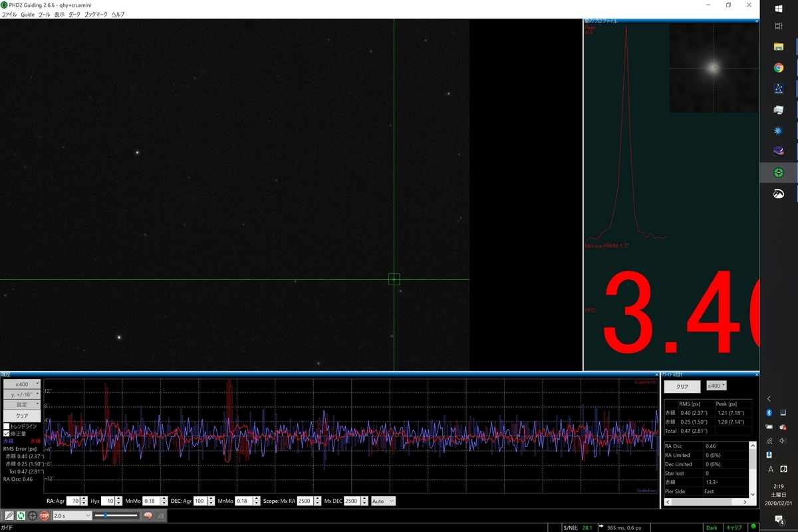Click the DEC MnMo 0.18 field

[243, 501]
